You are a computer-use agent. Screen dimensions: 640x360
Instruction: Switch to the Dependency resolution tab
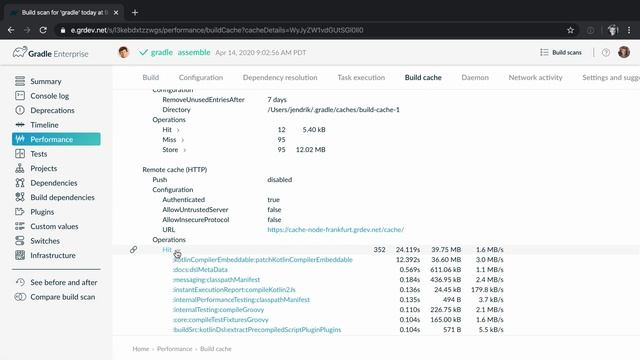[x=280, y=77]
